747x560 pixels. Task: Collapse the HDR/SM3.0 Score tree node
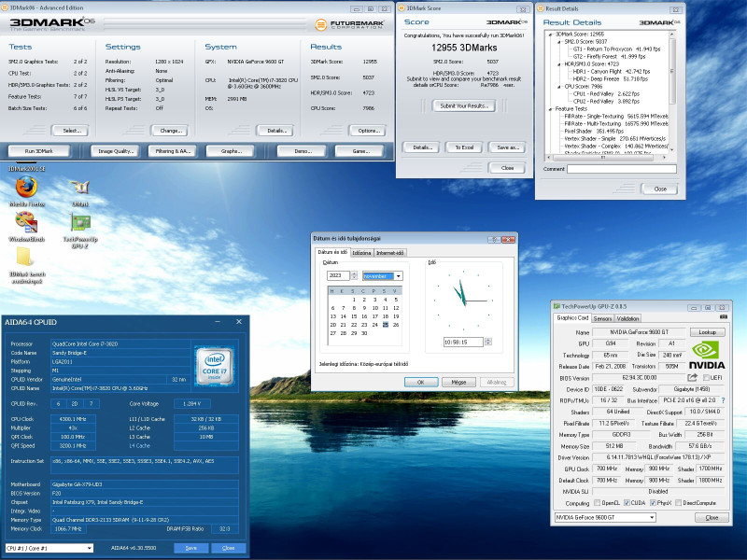tap(559, 63)
